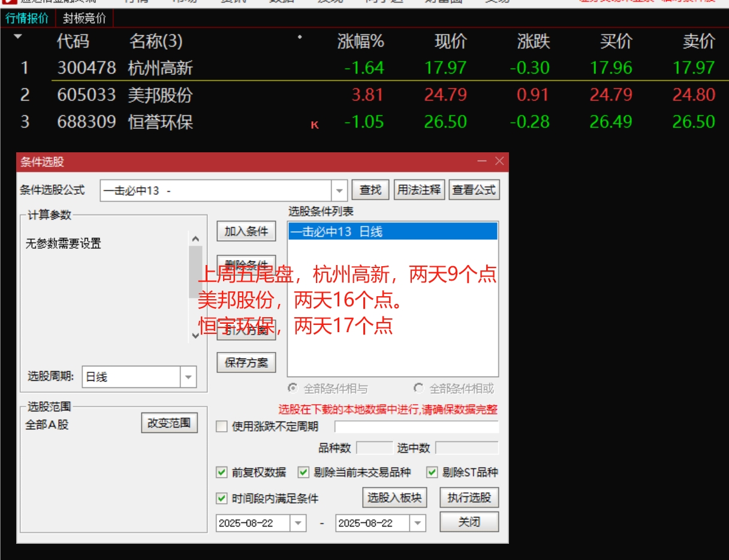Screen dimensions: 729x560
Task: Click the 名称(3) column header
Action: click(x=156, y=41)
